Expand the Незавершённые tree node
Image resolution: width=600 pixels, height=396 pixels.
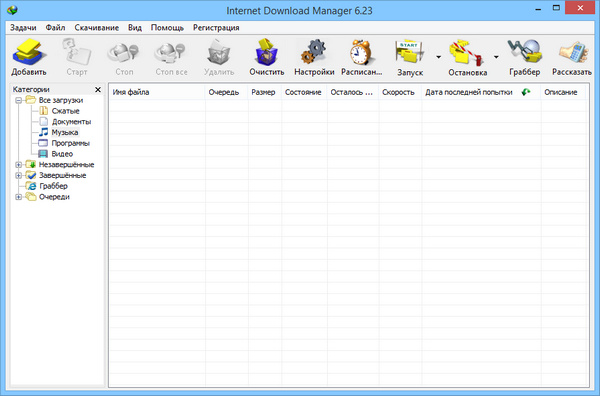click(18, 165)
